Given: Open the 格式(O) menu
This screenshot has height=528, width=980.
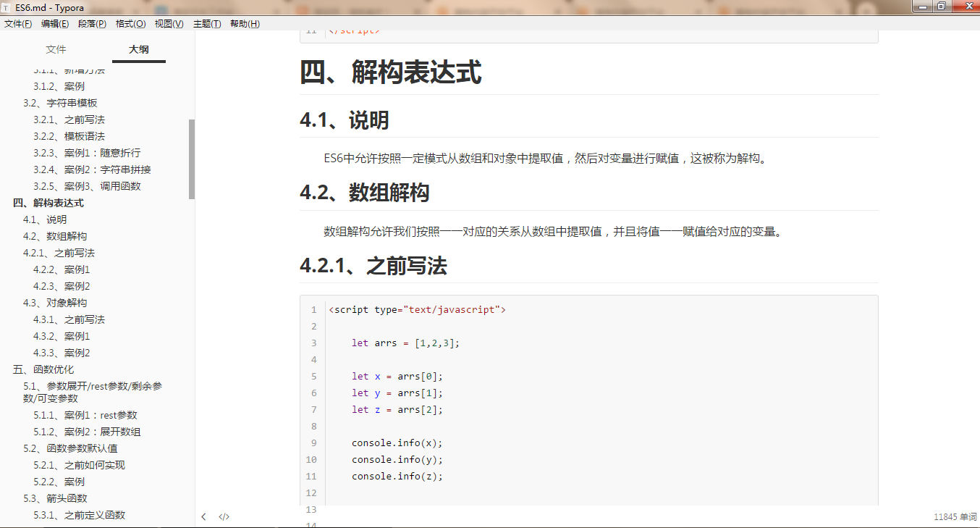Looking at the screenshot, I should [x=131, y=24].
